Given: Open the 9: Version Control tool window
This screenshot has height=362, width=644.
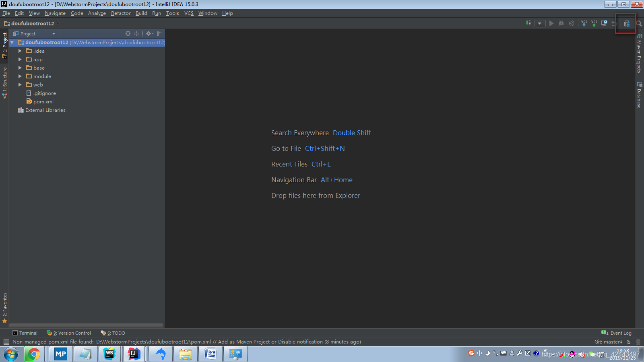Looking at the screenshot, I should point(69,333).
